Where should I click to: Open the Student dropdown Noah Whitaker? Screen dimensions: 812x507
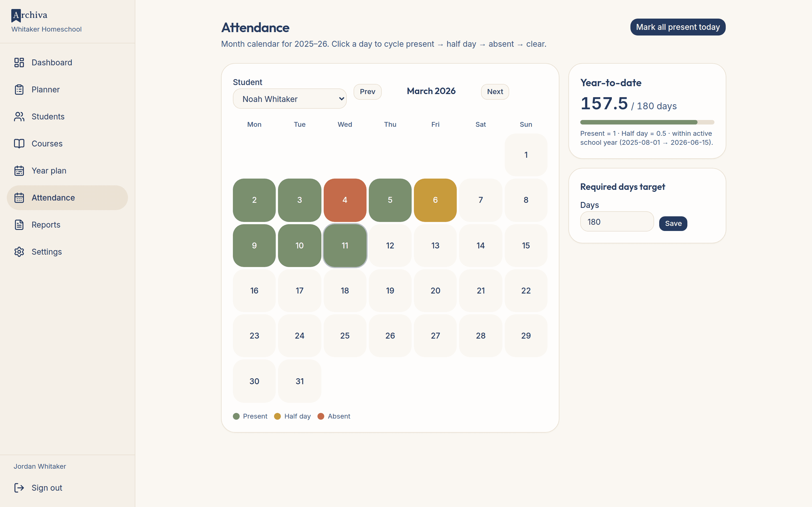(x=290, y=99)
